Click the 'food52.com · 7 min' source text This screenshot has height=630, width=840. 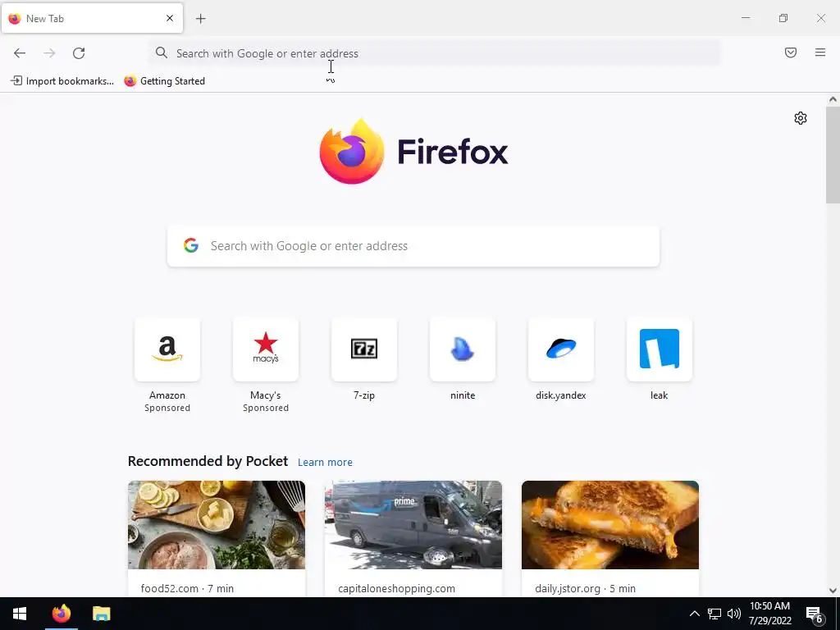tap(187, 588)
